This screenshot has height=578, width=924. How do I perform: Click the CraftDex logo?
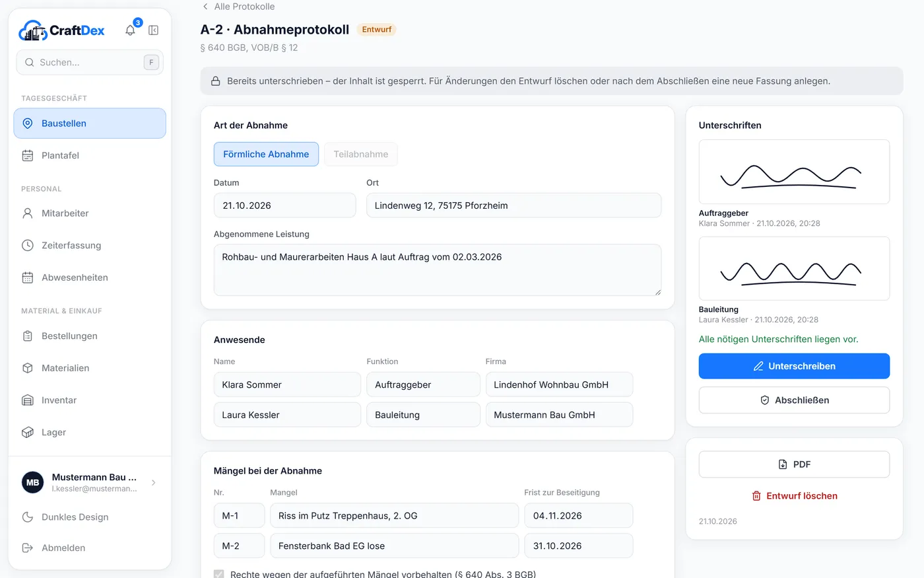click(x=61, y=30)
